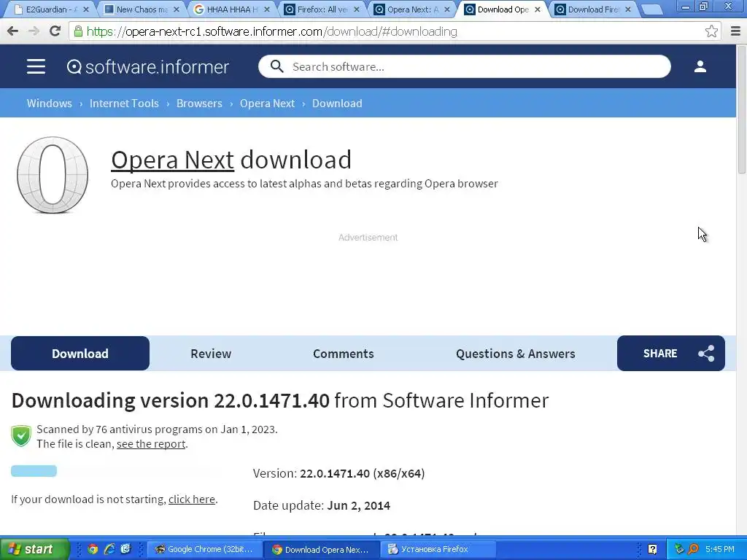The image size is (747, 560).
Task: Close the HHAA HHAA tab
Action: click(x=267, y=9)
